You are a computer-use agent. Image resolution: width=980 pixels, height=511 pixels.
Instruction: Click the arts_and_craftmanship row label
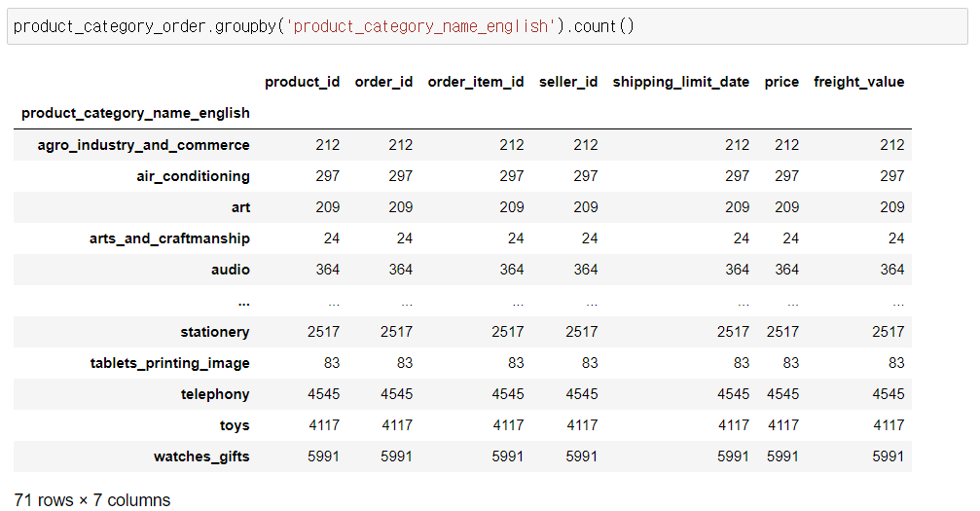tap(169, 238)
